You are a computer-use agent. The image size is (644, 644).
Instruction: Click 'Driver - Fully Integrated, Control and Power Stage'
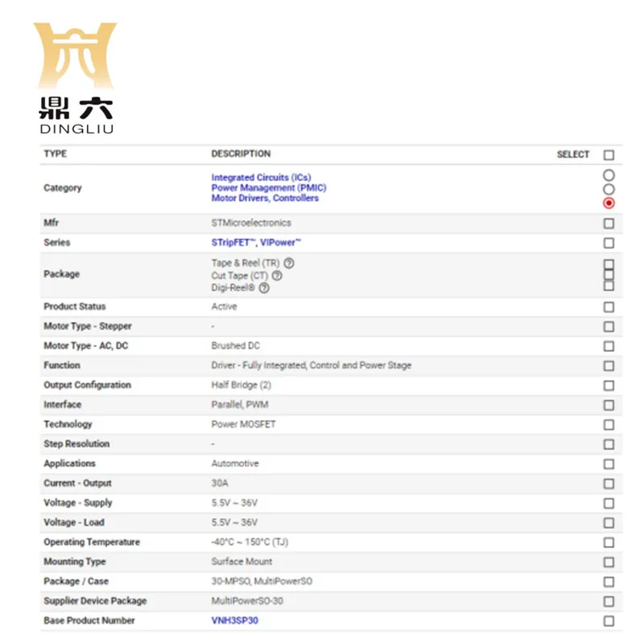pos(312,365)
